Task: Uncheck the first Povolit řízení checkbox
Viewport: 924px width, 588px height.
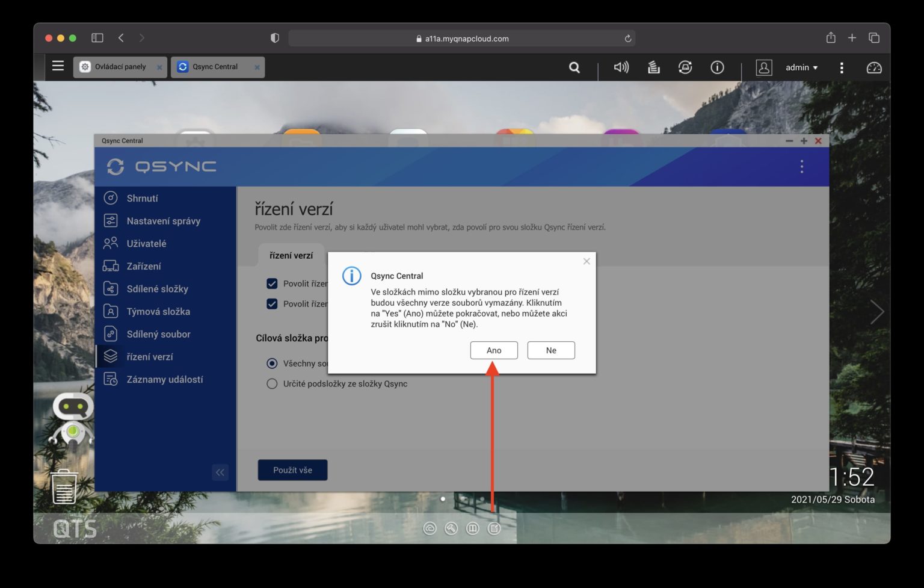Action: (x=272, y=283)
